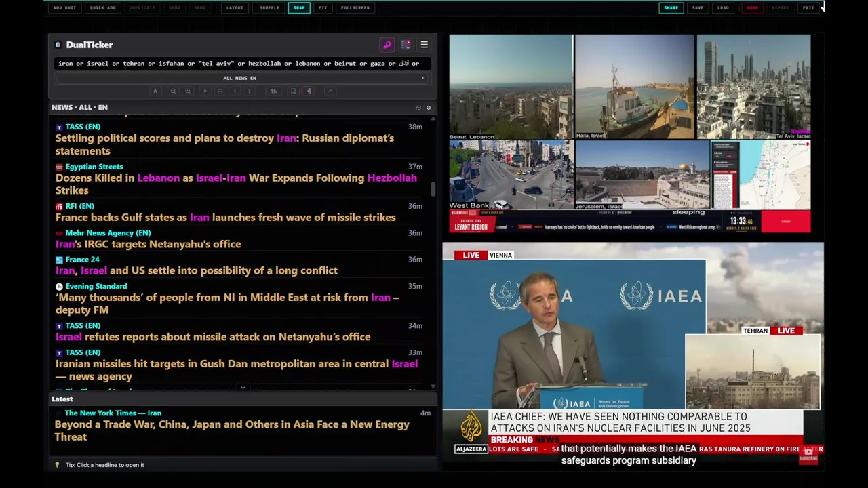Click the bookmark icon in ticker toolbar
The height and width of the screenshot is (488, 868).
click(x=293, y=91)
